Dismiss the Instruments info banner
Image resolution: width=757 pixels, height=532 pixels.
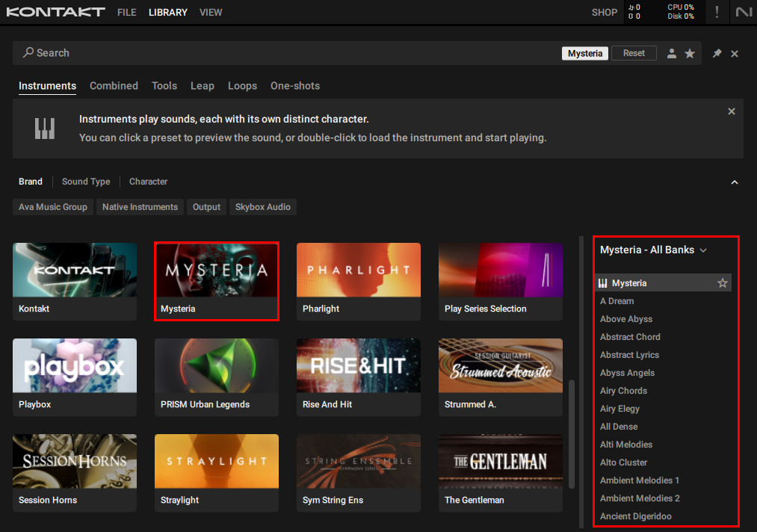click(x=732, y=111)
